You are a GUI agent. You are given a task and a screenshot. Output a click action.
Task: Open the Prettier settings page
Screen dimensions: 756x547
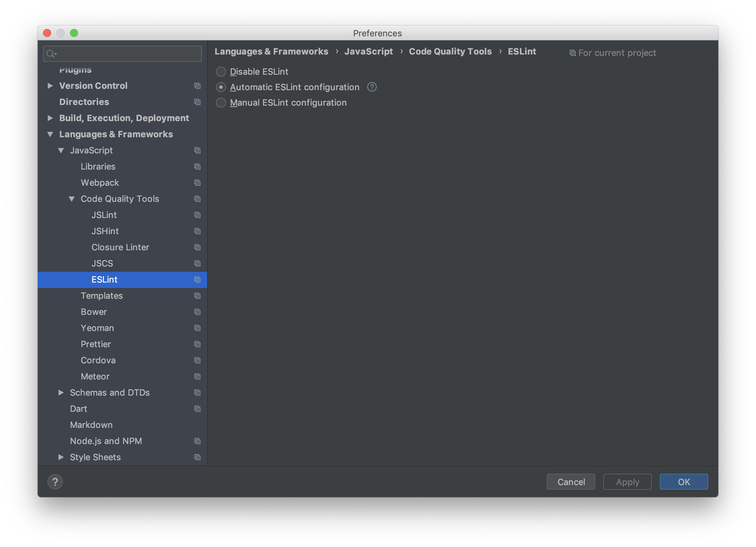coord(96,344)
